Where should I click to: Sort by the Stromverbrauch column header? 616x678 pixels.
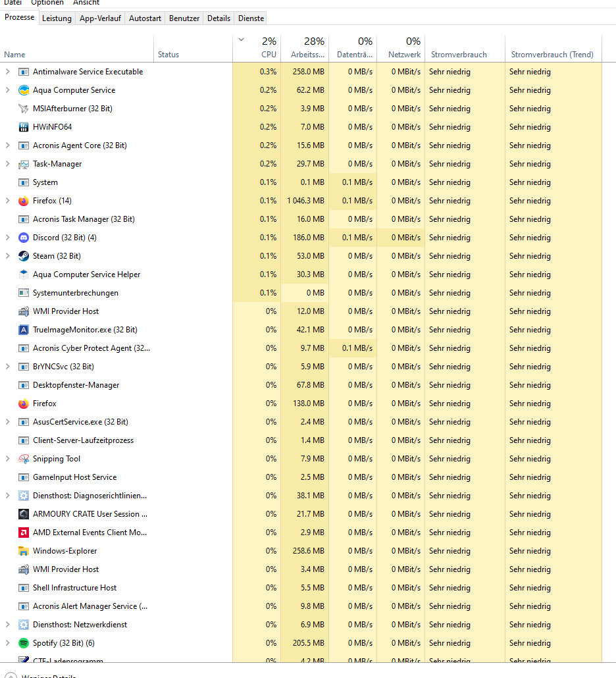(465, 47)
